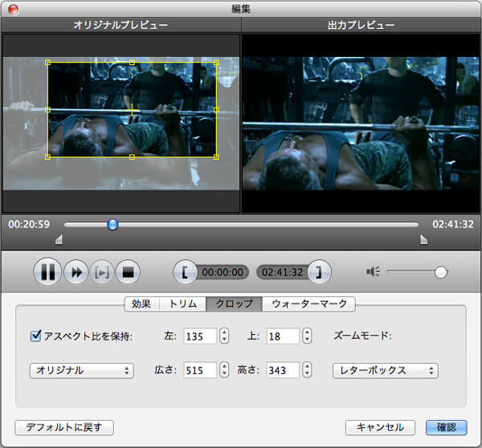Click the stepper beside 広さ field
The image size is (482, 448).
tap(224, 370)
